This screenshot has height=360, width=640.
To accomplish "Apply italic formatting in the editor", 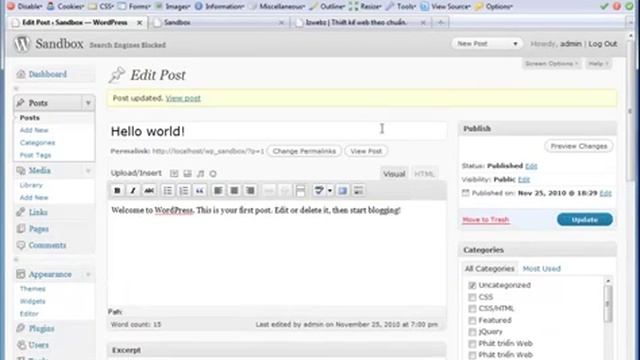I will tap(133, 191).
